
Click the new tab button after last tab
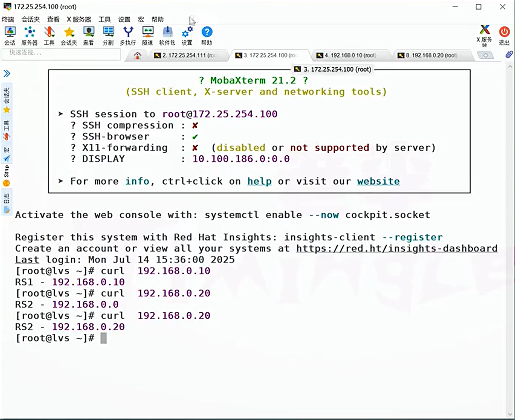(x=485, y=55)
